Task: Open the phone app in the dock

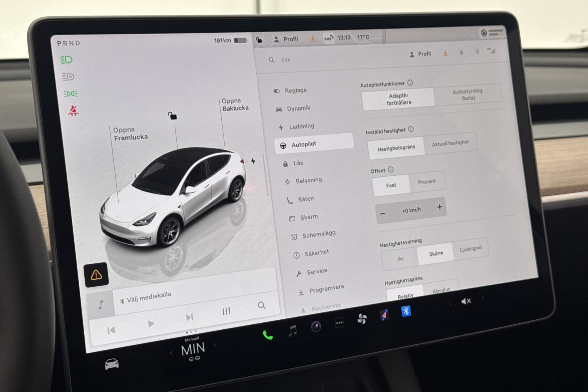Action: click(x=267, y=335)
